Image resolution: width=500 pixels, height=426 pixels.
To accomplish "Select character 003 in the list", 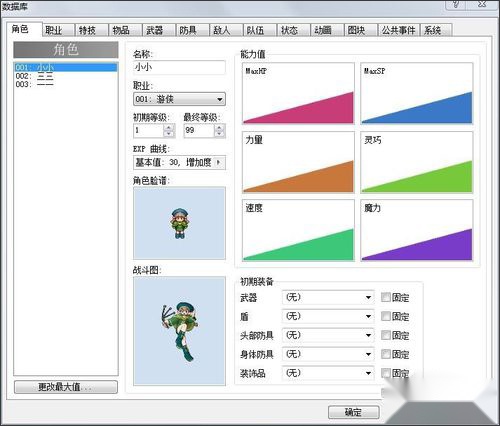I will tap(66, 84).
